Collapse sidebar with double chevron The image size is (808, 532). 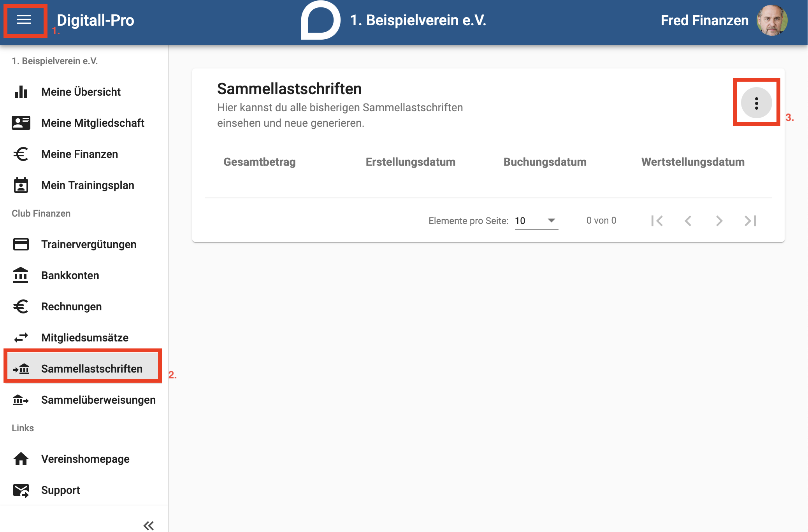point(149,526)
